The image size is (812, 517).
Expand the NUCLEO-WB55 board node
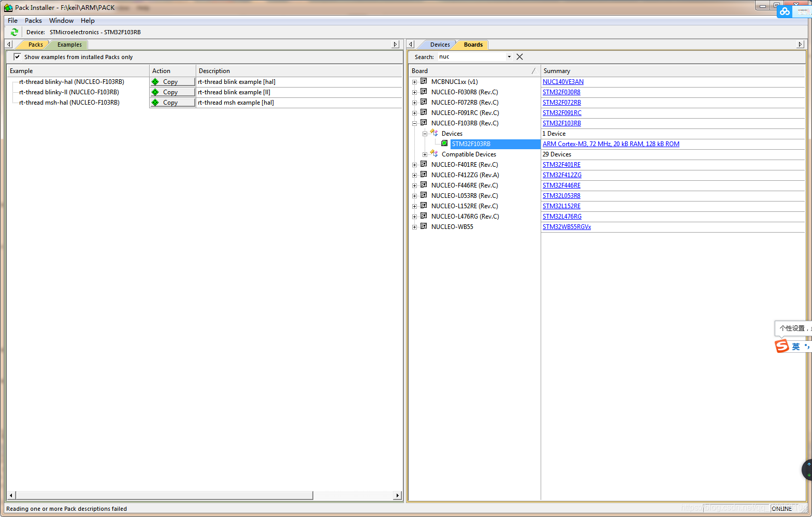tap(414, 227)
